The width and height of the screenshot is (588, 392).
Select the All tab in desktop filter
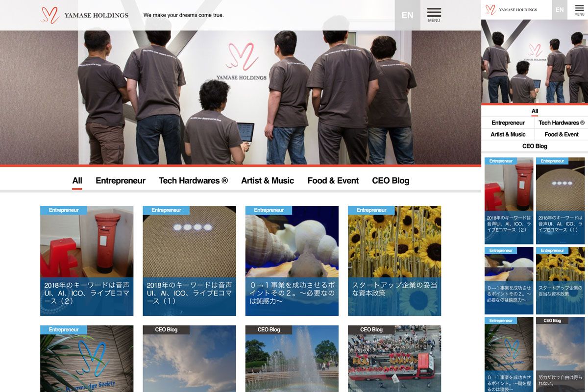77,181
